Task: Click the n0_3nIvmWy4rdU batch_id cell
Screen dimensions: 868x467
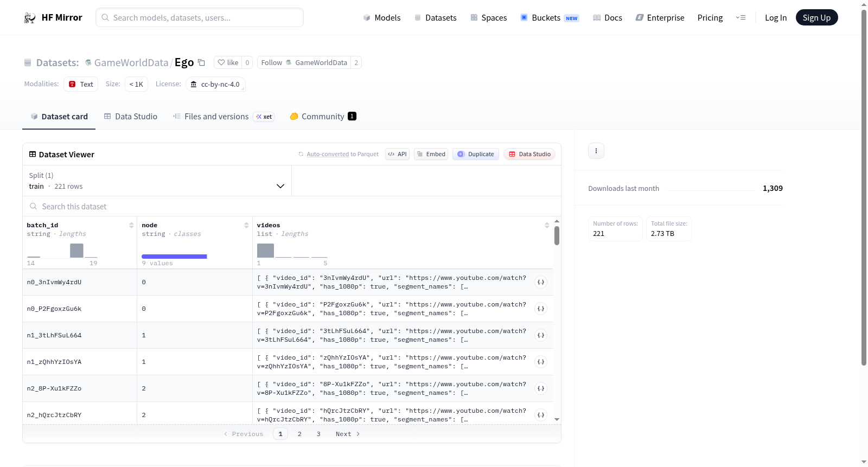Action: [x=80, y=282]
